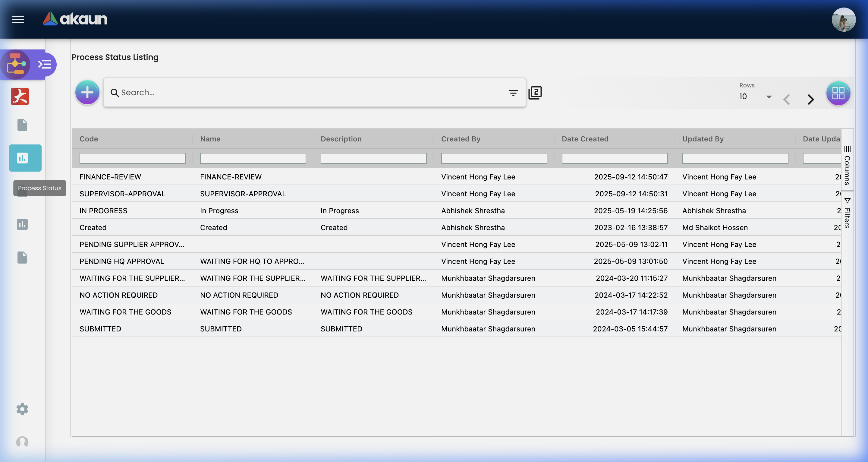Open the Filters side panel tab
This screenshot has width=868, height=462.
pyautogui.click(x=847, y=213)
